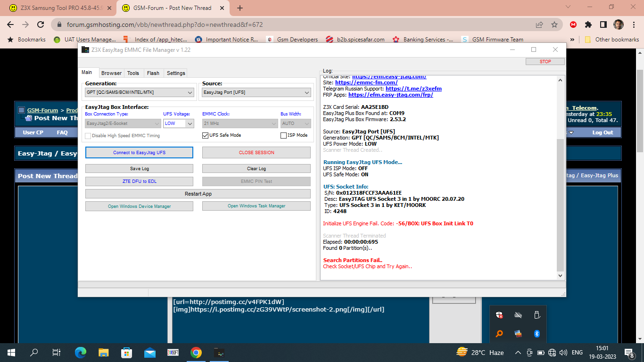Open the EMMC Clock dropdown
644x362 pixels.
click(240, 123)
